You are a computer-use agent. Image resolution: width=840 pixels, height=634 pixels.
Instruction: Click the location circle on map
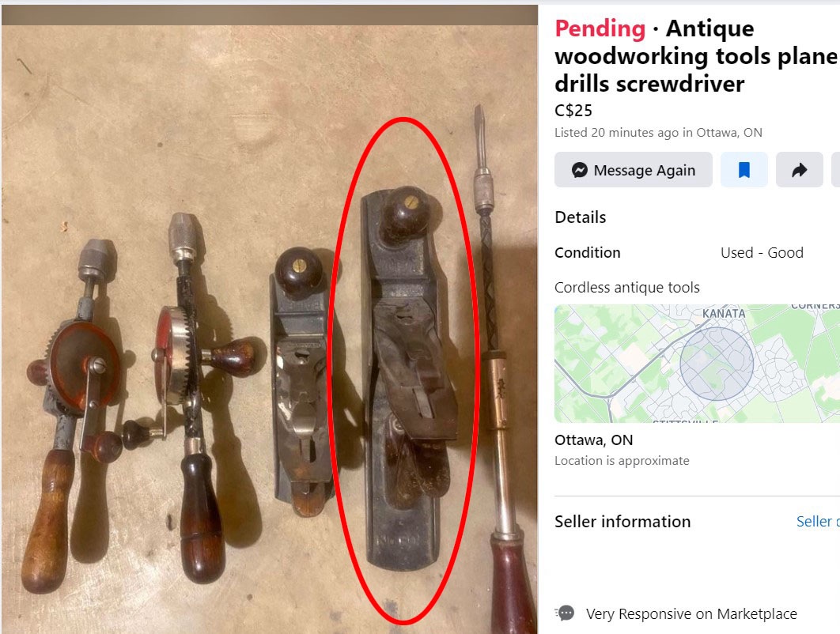tap(717, 364)
